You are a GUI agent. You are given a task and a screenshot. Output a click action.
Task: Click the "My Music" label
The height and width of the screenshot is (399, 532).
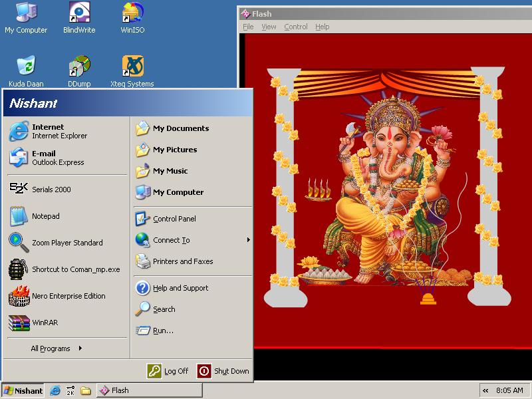(170, 171)
